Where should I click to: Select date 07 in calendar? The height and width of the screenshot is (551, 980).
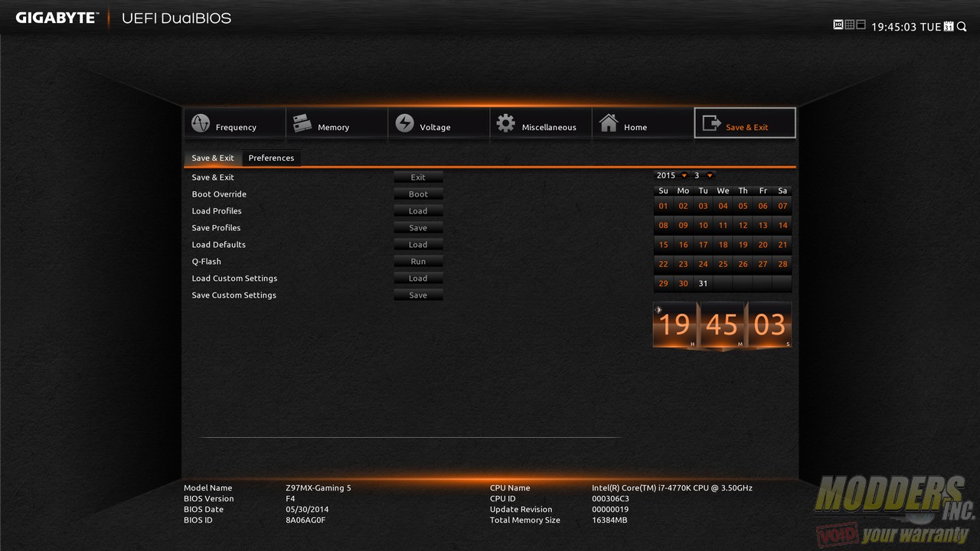782,206
